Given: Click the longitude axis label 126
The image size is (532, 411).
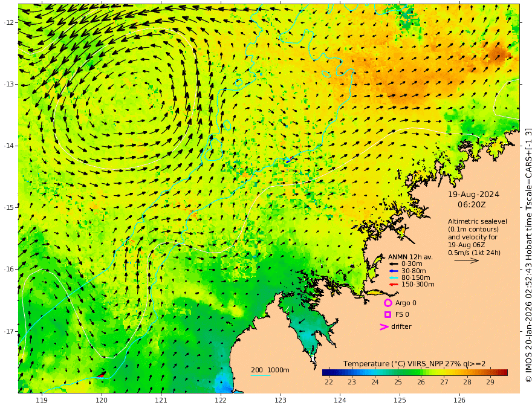Looking at the screenshot, I should coord(459,401).
